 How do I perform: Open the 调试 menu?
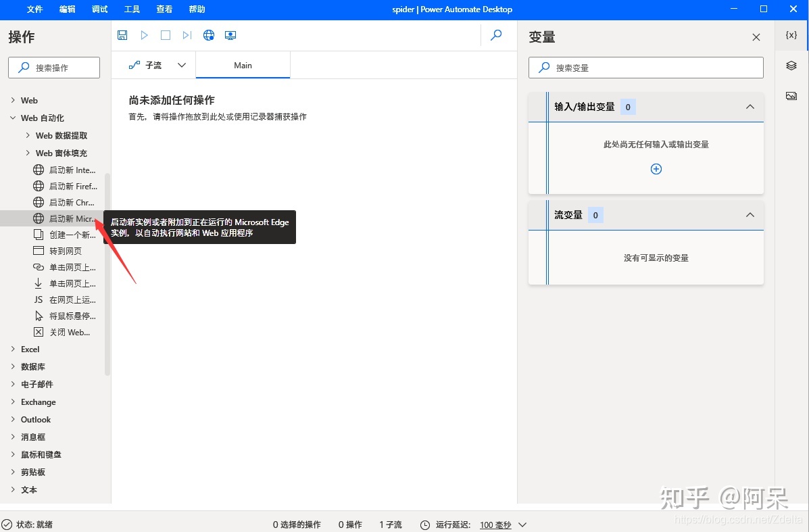(x=99, y=9)
